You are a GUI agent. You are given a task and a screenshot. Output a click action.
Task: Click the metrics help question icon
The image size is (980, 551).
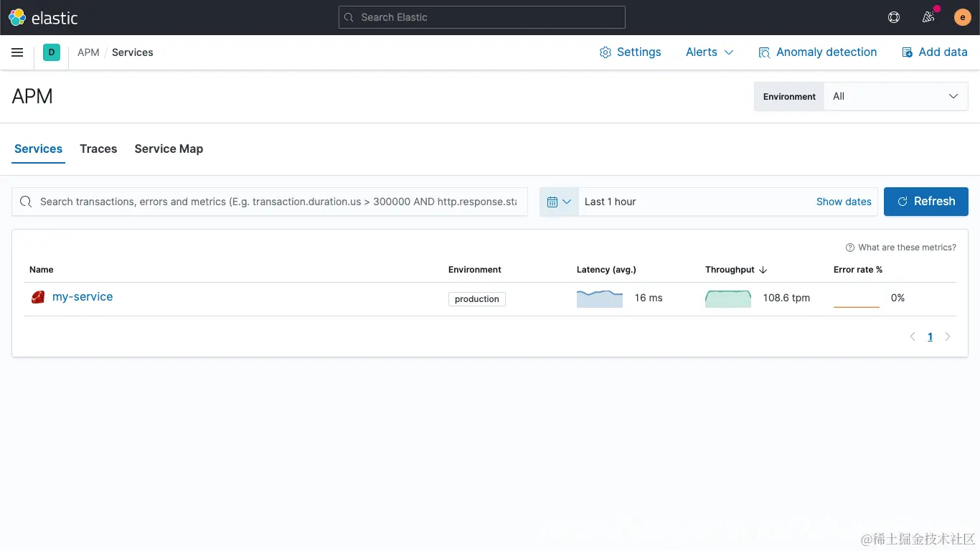(x=850, y=248)
